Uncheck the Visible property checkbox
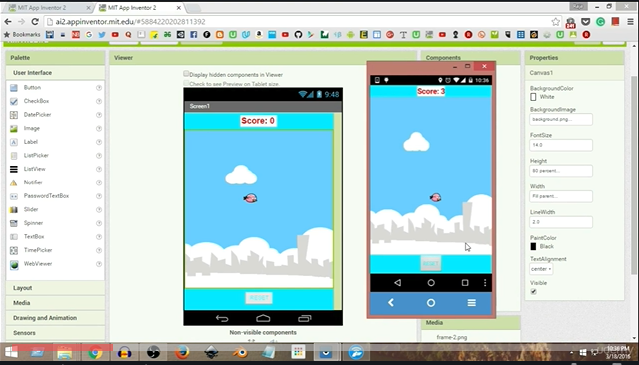Screen dimensions: 639x365 pyautogui.click(x=533, y=292)
